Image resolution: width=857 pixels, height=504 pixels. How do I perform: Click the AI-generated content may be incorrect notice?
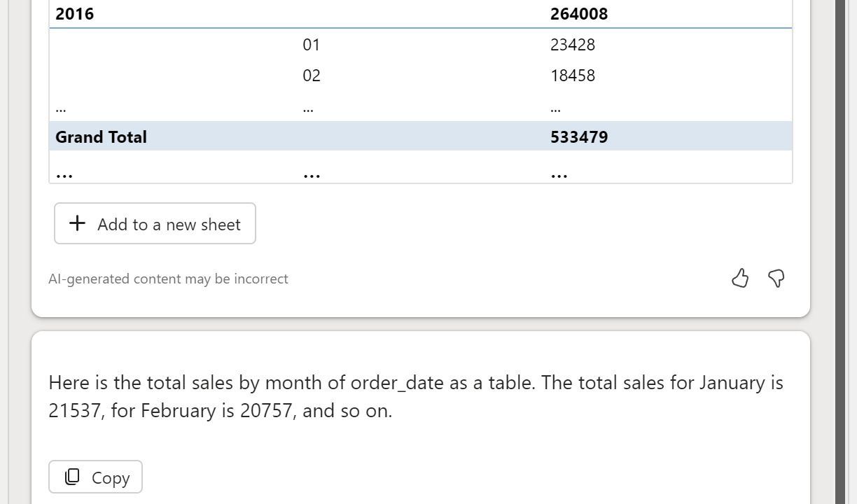(168, 279)
